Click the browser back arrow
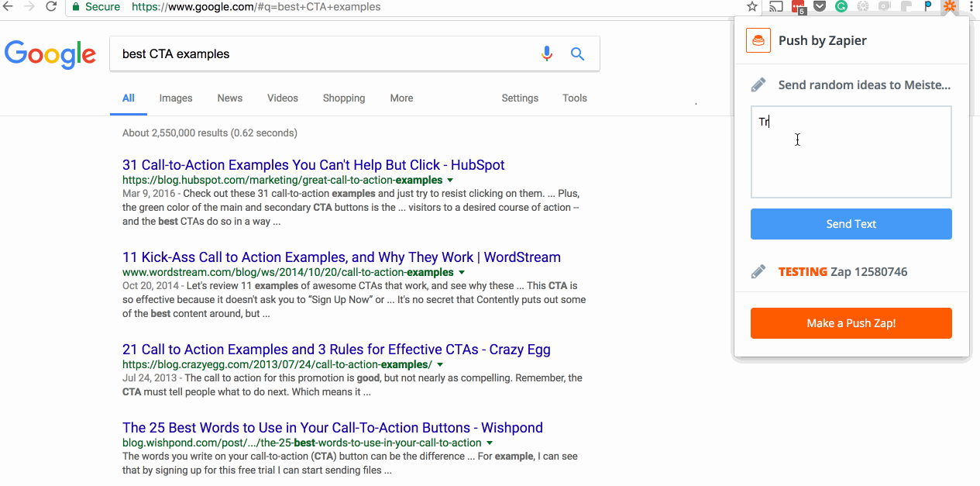 (8, 7)
